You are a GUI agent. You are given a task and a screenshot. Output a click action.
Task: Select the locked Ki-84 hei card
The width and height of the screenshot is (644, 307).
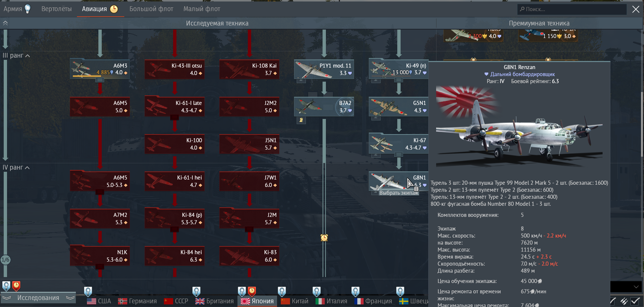tap(175, 256)
